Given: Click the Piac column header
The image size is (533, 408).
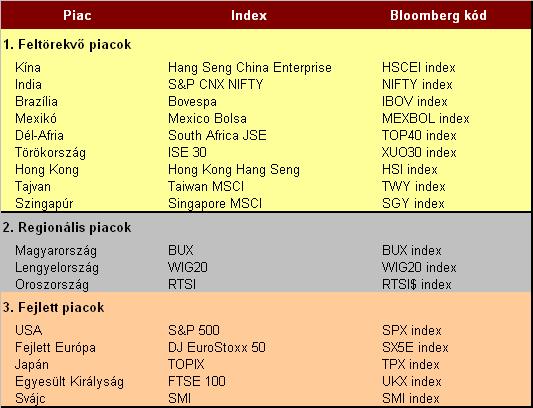Looking at the screenshot, I should (77, 15).
